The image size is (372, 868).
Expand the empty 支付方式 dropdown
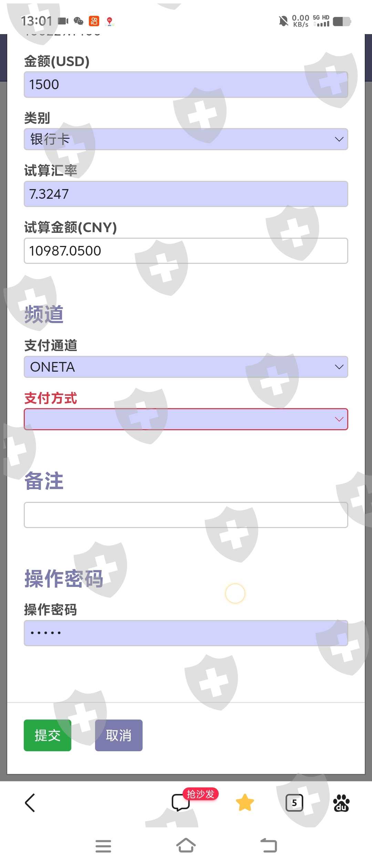point(186,419)
